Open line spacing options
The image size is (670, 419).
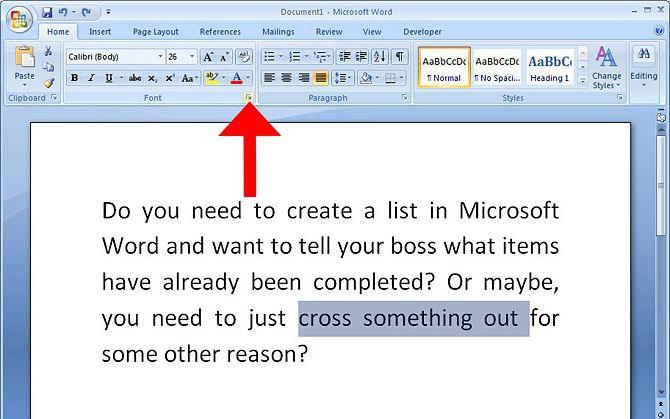coord(343,78)
